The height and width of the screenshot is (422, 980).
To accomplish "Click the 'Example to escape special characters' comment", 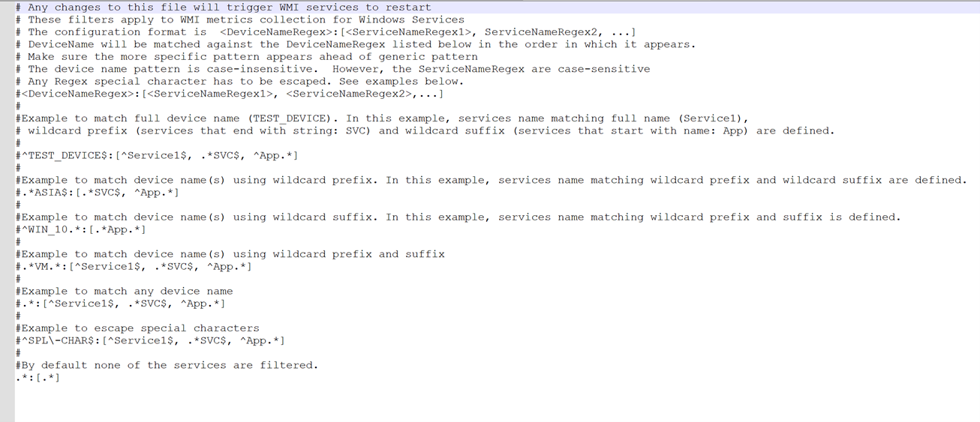I will [x=137, y=328].
